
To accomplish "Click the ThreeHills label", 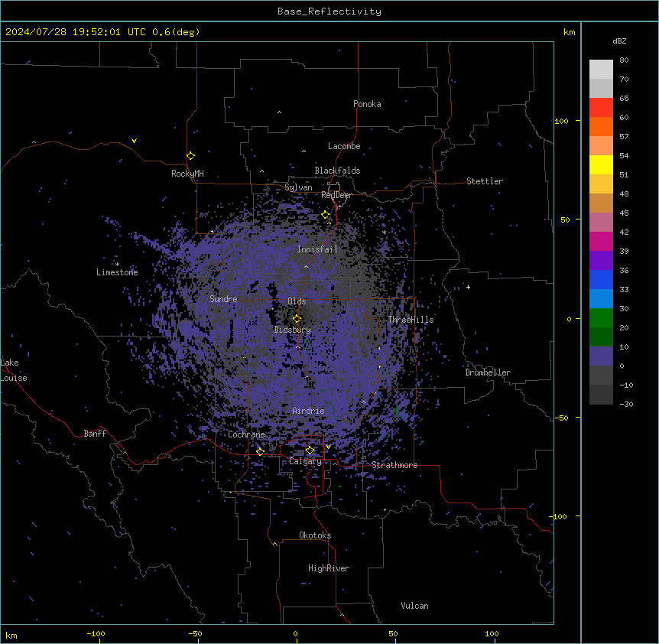I will (x=411, y=320).
